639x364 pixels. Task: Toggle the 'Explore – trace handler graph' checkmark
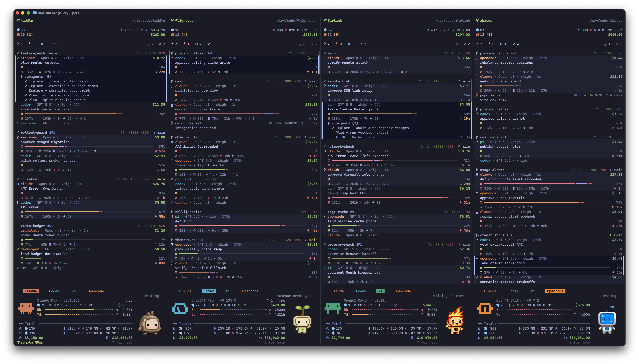(x=26, y=81)
